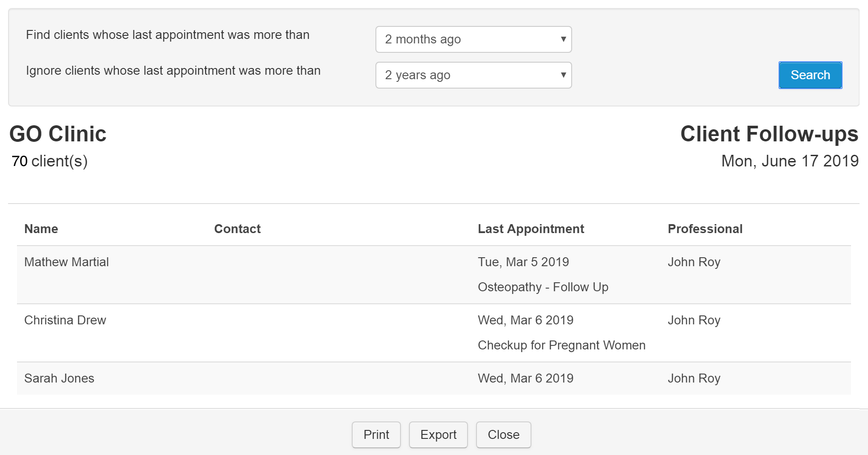Click Christina Drew's 'Wed, Mar 6 2019' date
This screenshot has height=455, width=868.
[x=526, y=320]
